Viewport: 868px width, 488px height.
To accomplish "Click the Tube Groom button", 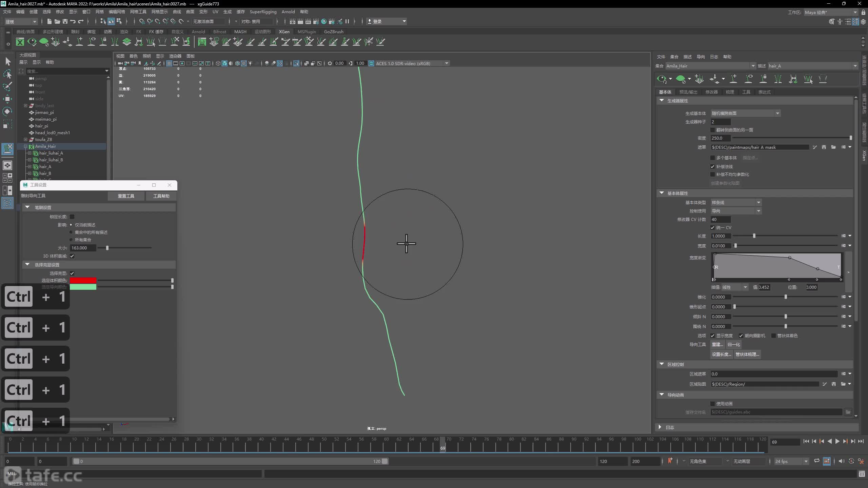I will (747, 354).
